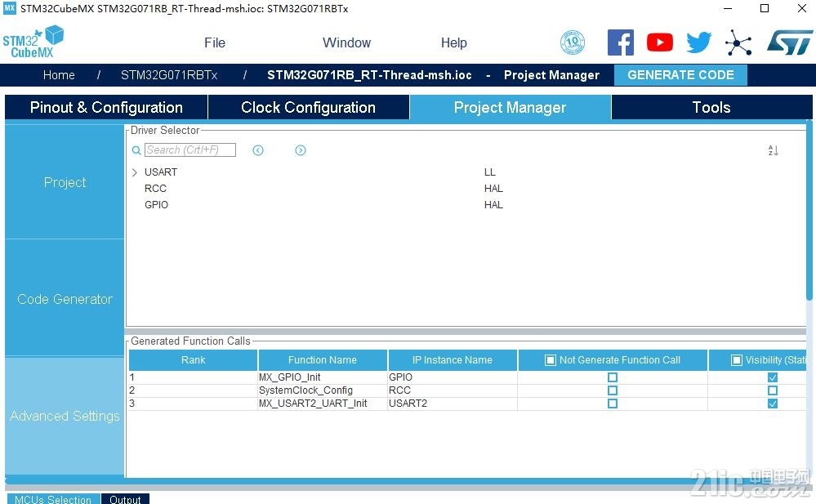This screenshot has height=504, width=816.
Task: Open the Code Generator side section
Action: click(65, 300)
